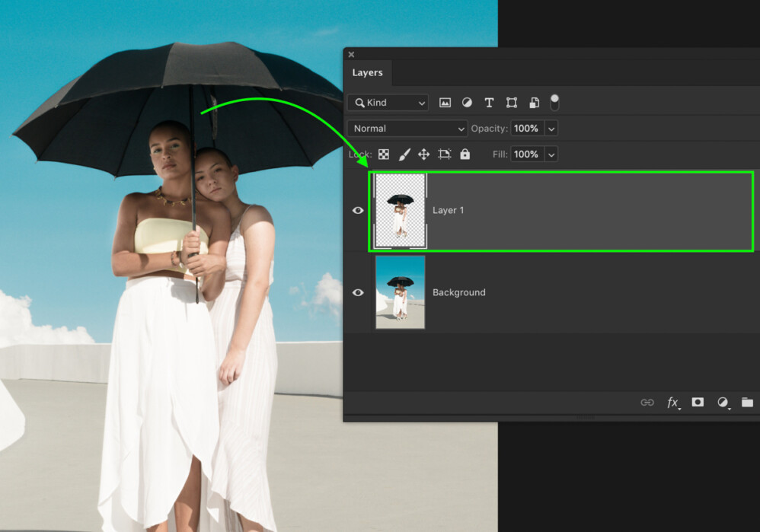Expand the Opacity dropdown

[551, 128]
